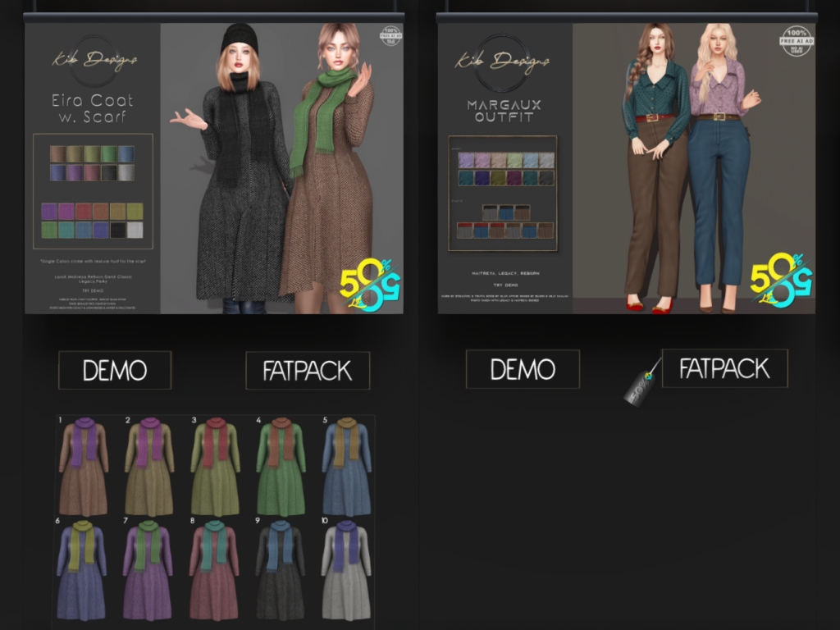The image size is (840, 630).
Task: Buy the Margaux Outfit FATPACK
Action: [x=724, y=368]
